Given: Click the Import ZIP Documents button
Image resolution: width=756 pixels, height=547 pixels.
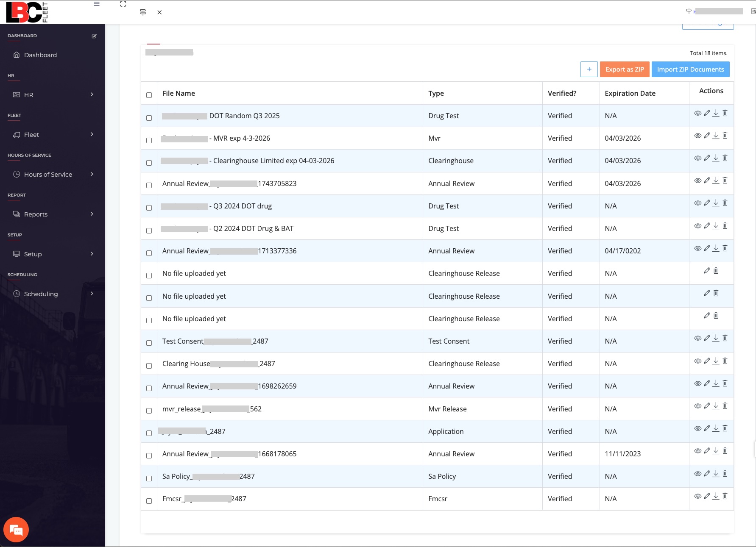Looking at the screenshot, I should [x=690, y=69].
